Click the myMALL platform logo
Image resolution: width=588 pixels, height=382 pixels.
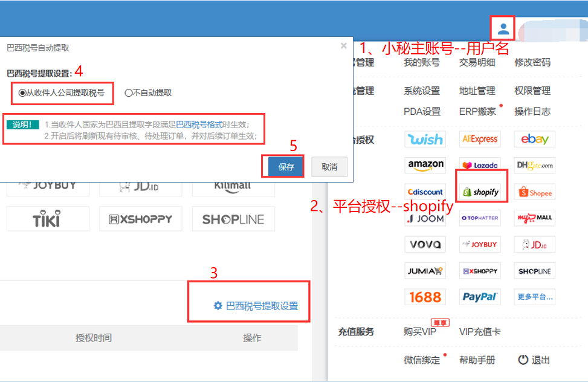click(x=535, y=218)
